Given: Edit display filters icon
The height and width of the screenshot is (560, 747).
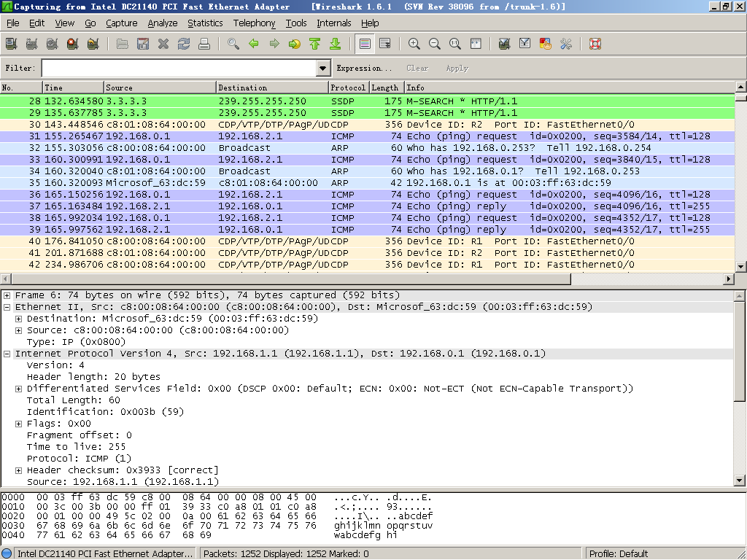Looking at the screenshot, I should click(x=525, y=44).
